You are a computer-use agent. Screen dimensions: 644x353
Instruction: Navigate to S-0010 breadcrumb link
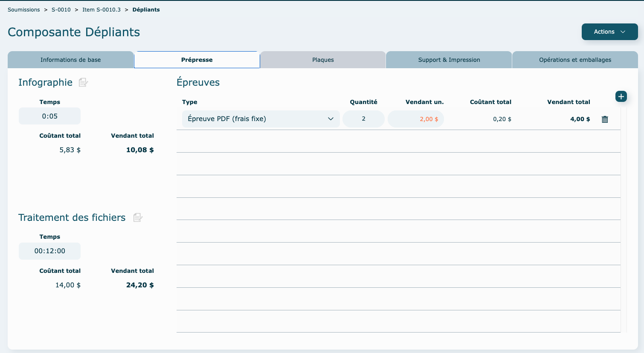(61, 9)
